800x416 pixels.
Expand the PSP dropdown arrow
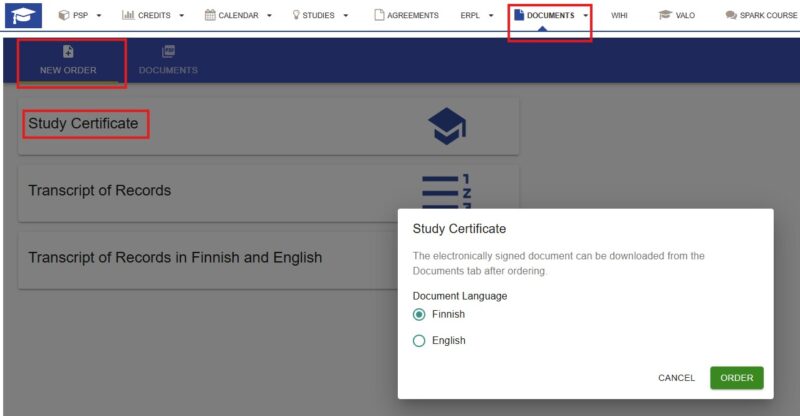click(99, 15)
